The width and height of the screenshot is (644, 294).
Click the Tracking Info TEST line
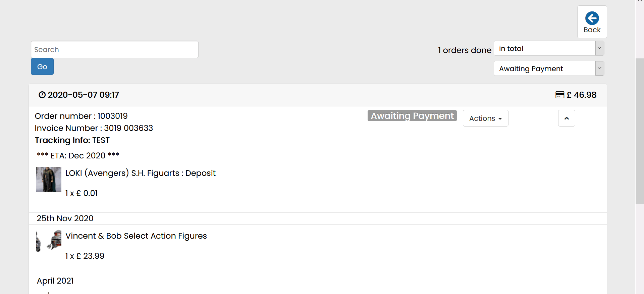[72, 140]
